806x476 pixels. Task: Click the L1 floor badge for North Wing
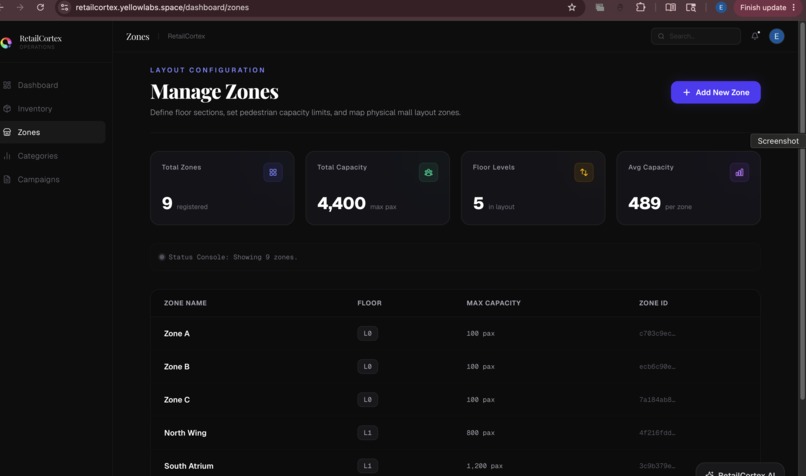pos(368,433)
